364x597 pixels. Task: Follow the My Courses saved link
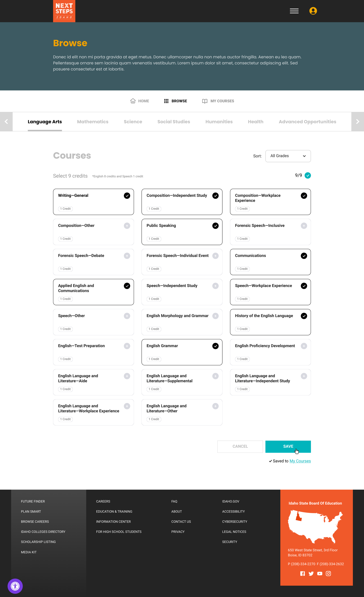click(x=300, y=461)
